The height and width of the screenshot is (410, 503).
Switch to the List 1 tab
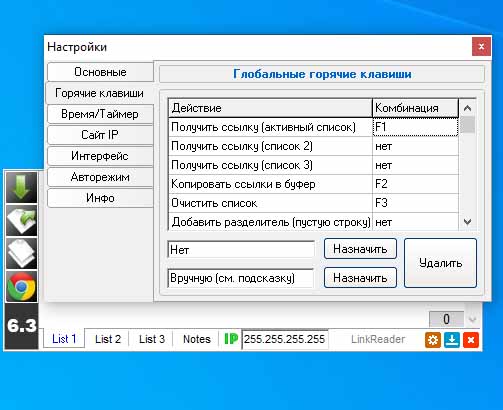[x=64, y=339]
